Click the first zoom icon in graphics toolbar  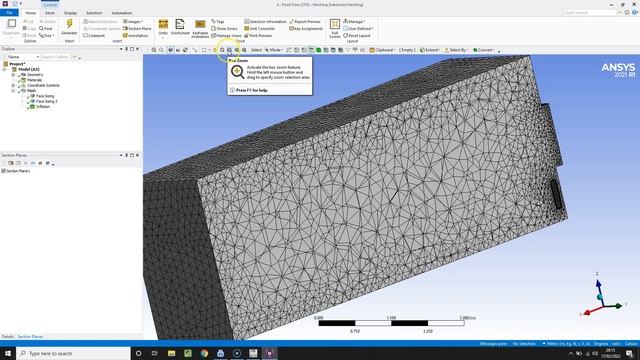pos(154,50)
